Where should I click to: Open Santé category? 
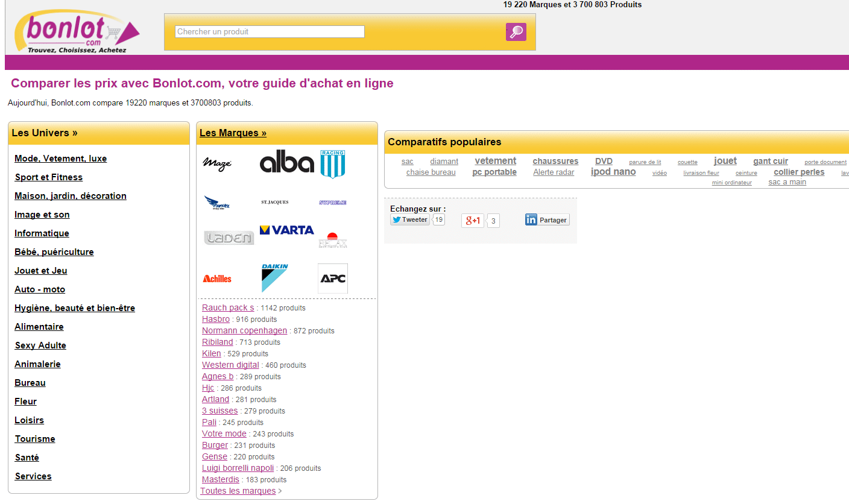(x=27, y=458)
